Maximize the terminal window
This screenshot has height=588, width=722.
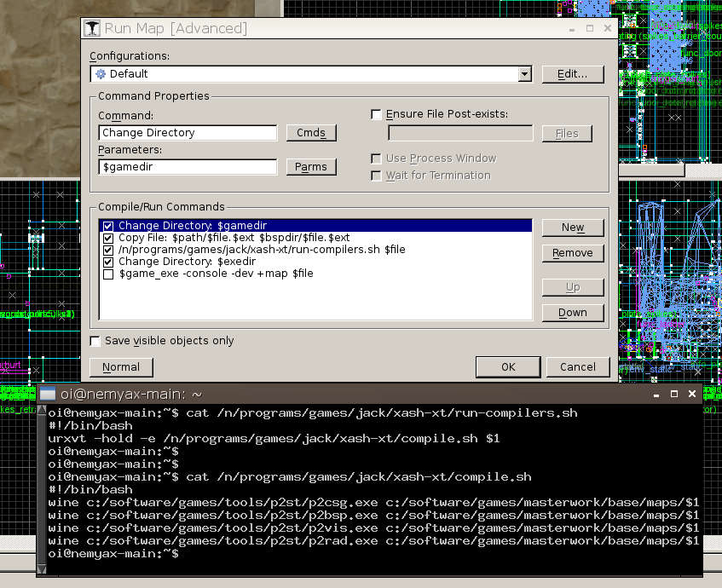point(673,394)
